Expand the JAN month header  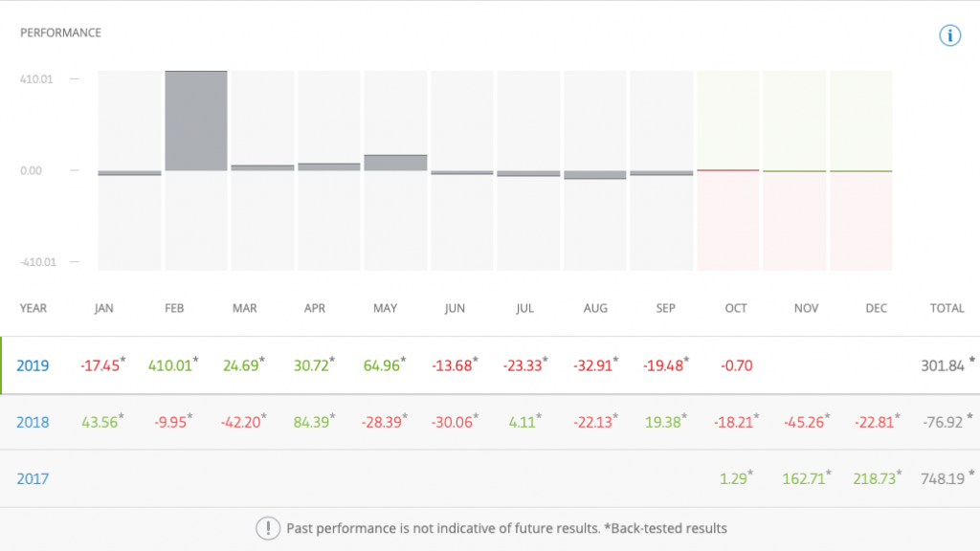tap(103, 308)
